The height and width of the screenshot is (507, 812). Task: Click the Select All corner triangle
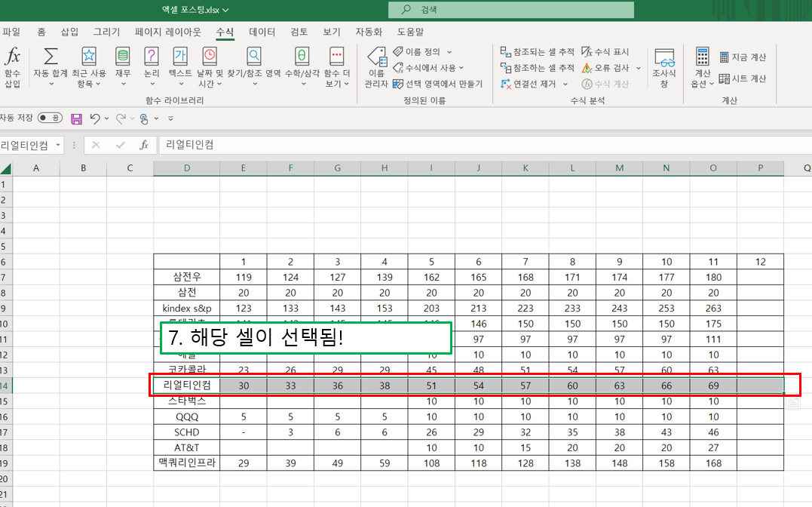coord(6,168)
